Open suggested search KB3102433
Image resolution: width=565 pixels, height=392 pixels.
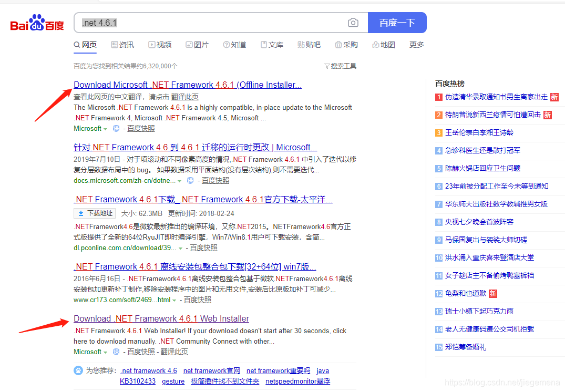[138, 381]
